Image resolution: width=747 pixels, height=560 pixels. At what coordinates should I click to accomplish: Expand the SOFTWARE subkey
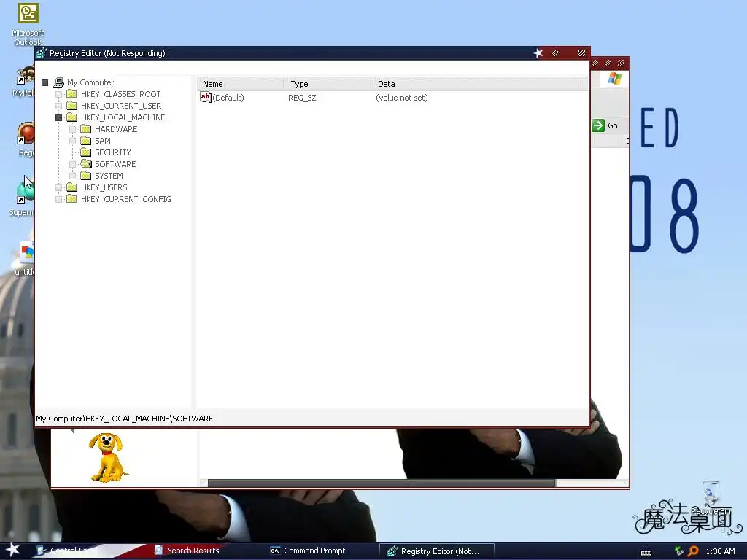72,164
